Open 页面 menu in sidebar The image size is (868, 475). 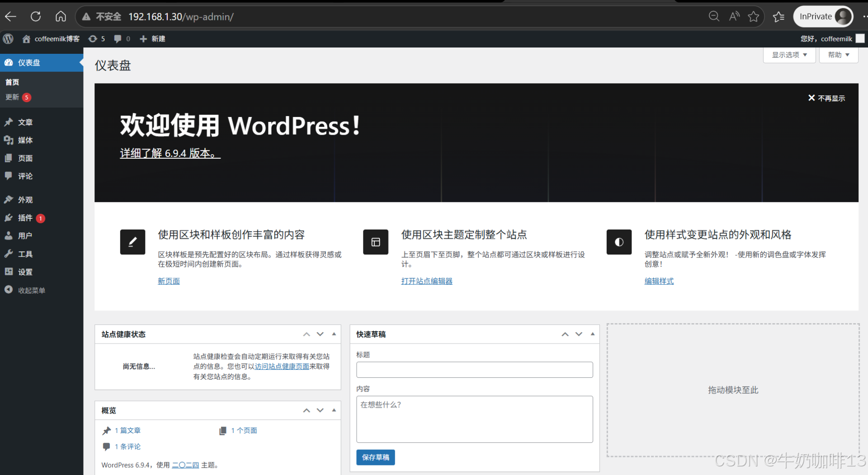pyautogui.click(x=42, y=159)
